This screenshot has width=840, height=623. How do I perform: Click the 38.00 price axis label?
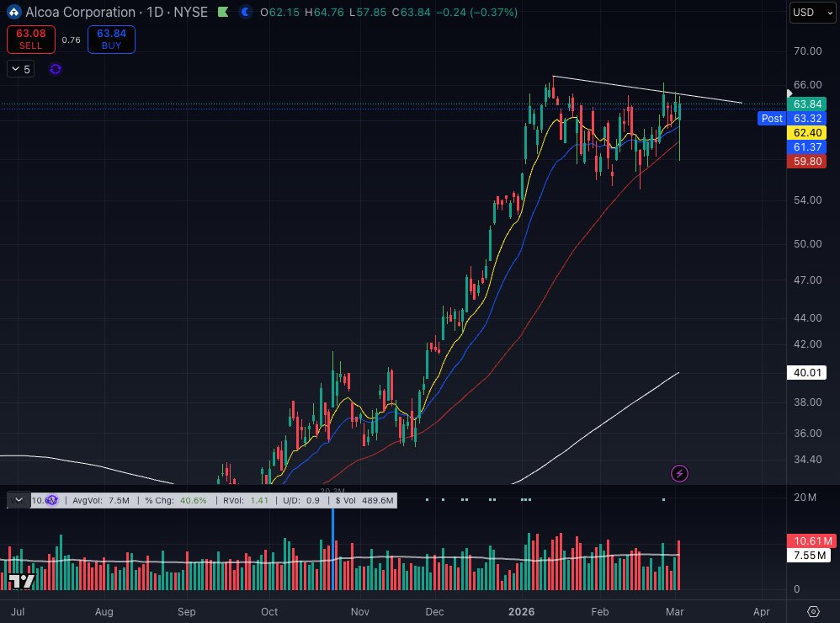[x=807, y=402]
